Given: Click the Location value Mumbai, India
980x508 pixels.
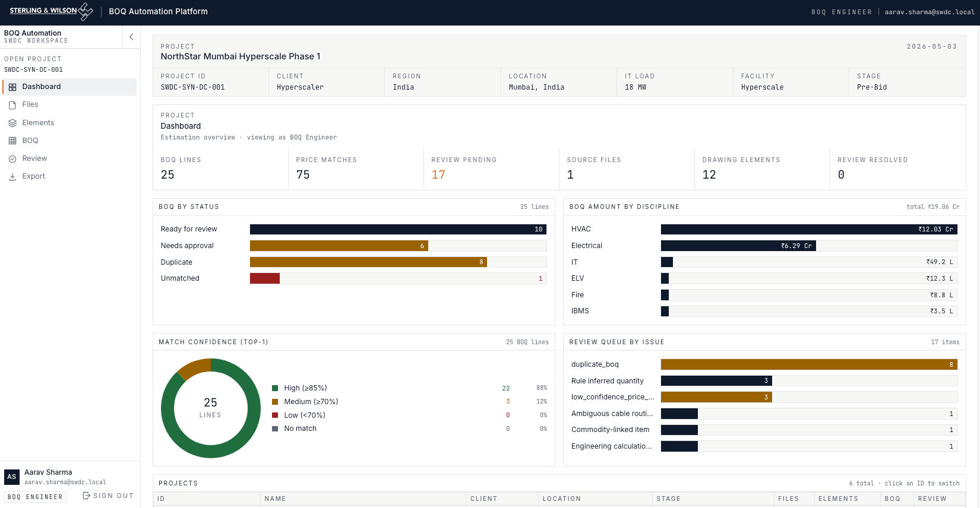Looking at the screenshot, I should 536,87.
